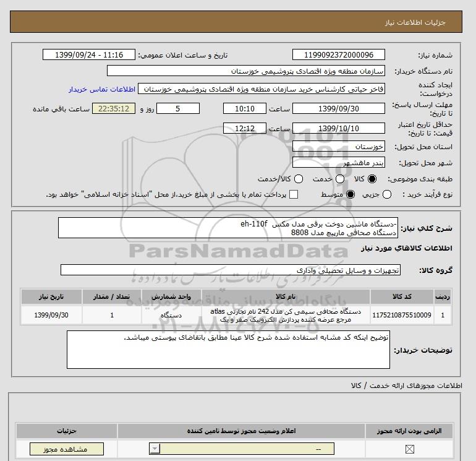This screenshot has width=476, height=461.
Task: Click the need number field 1199092372000096
Action: click(x=339, y=55)
